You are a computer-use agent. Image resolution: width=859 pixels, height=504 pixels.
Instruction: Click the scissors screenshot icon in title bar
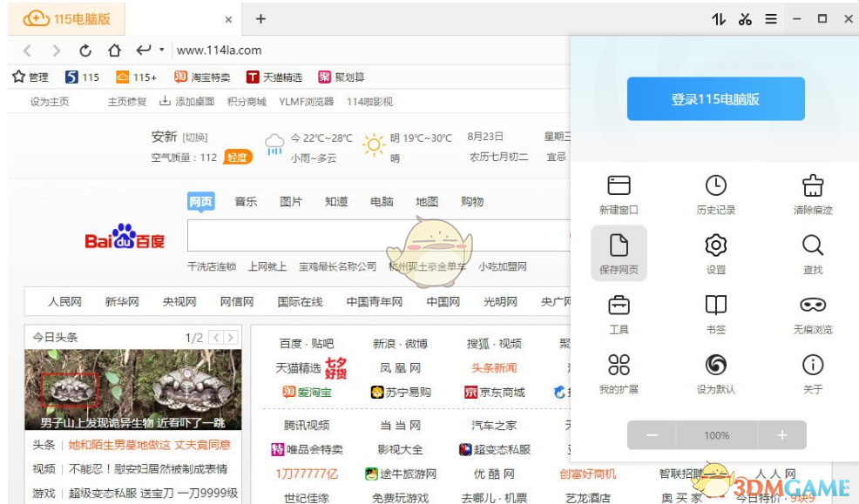tap(745, 18)
